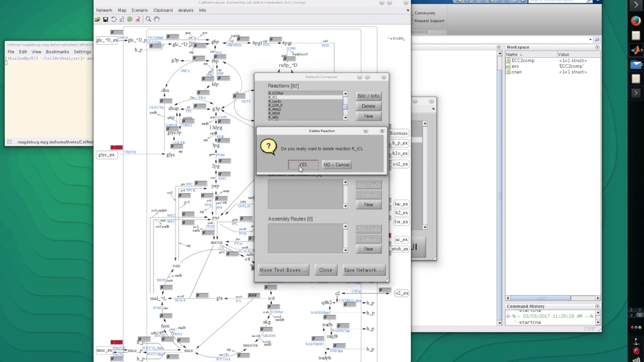The height and width of the screenshot is (362, 644).
Task: Click the yellow sun-shaped toolbar icon
Action: 129,19
